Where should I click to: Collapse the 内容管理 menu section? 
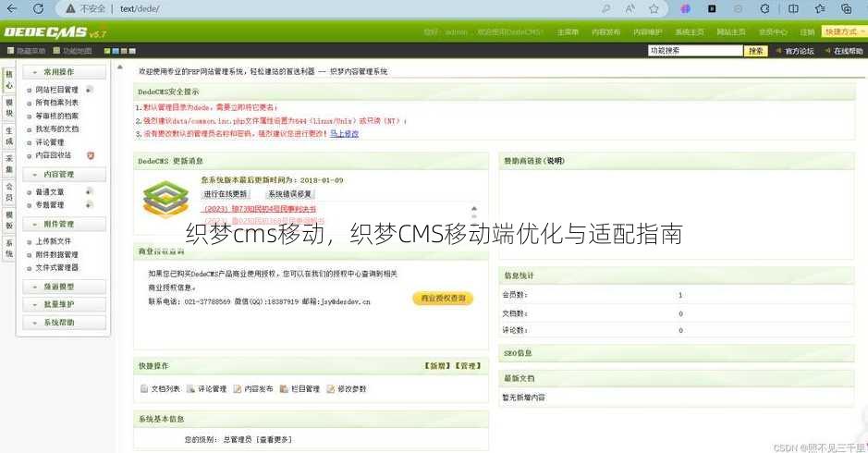tap(64, 175)
